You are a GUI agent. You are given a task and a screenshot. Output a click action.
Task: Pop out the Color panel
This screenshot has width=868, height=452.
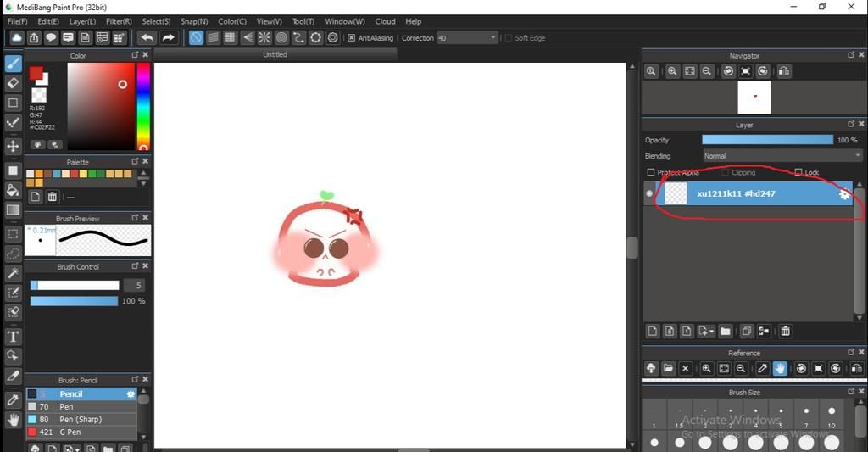(135, 55)
